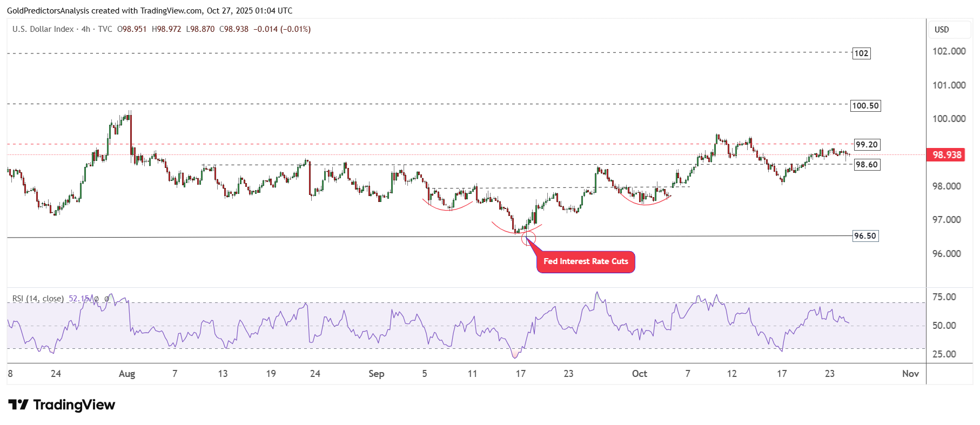Click the 96.50 horizontal line label
The image size is (980, 425).
pyautogui.click(x=865, y=236)
